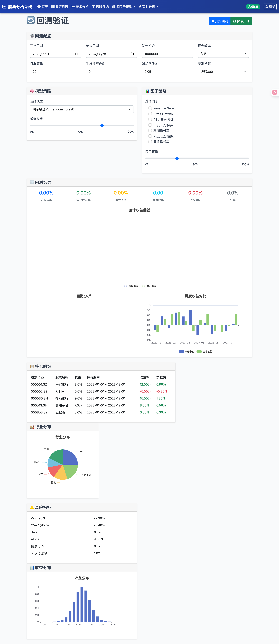The width and height of the screenshot is (279, 644).
Task: Open 技术分析 from the navbar
Action: point(80,7)
